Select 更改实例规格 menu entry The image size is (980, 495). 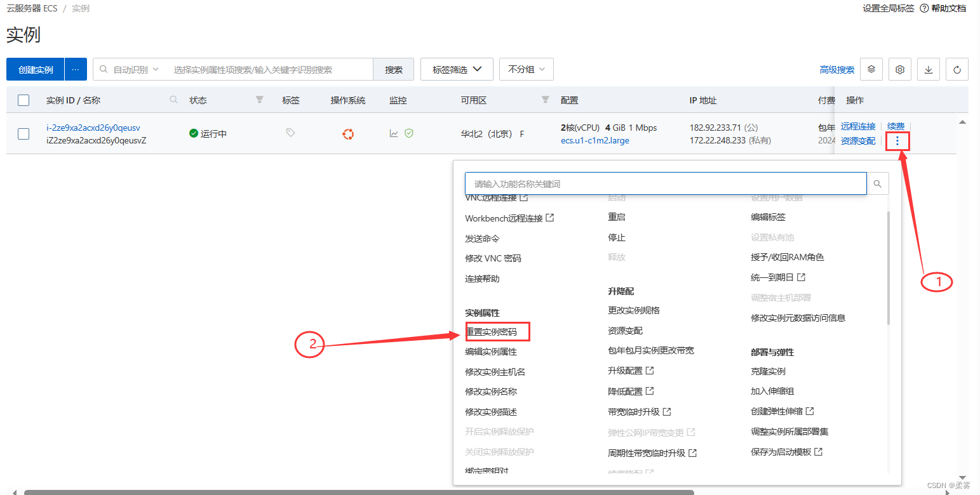[x=634, y=310]
